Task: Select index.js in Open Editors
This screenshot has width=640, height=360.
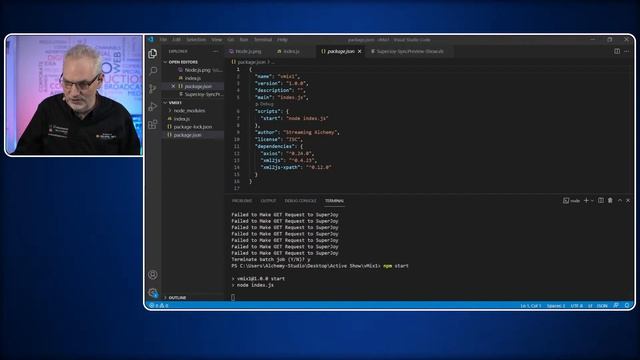Action: pos(193,78)
